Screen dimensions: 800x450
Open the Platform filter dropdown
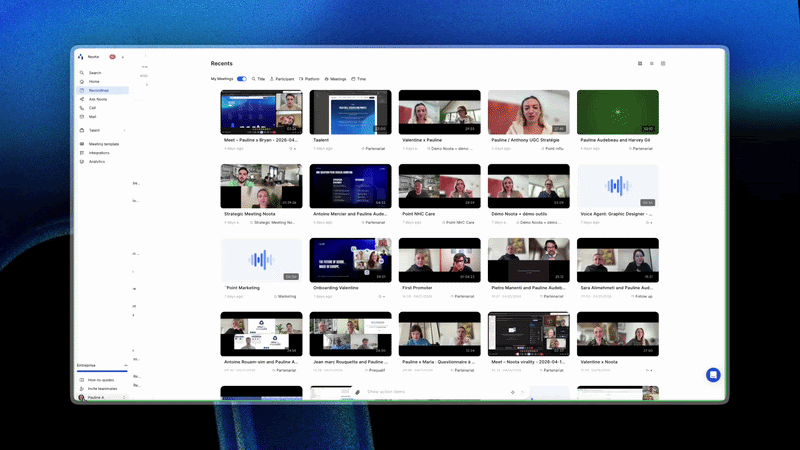(x=309, y=79)
